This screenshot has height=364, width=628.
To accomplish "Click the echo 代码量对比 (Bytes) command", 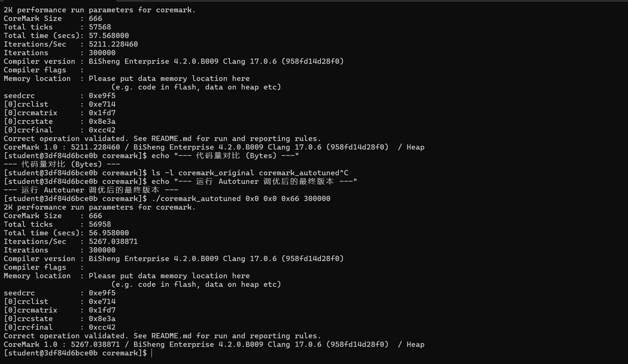I will point(225,156).
